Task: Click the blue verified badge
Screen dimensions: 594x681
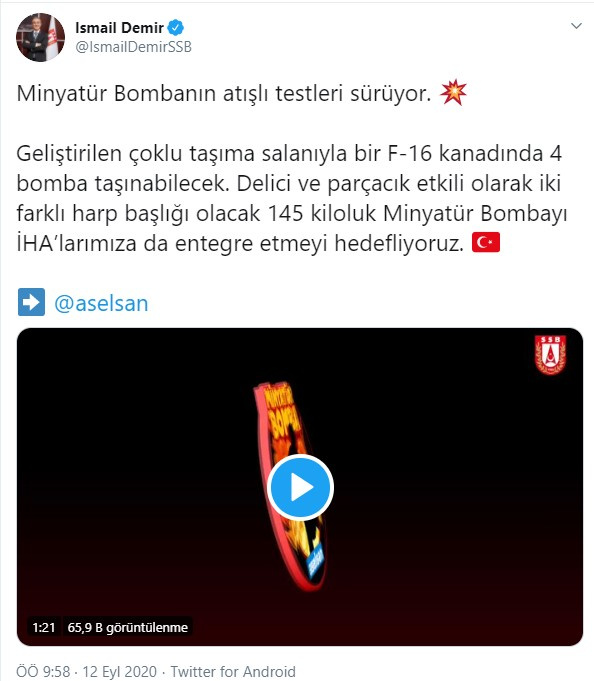Action: [x=176, y=28]
